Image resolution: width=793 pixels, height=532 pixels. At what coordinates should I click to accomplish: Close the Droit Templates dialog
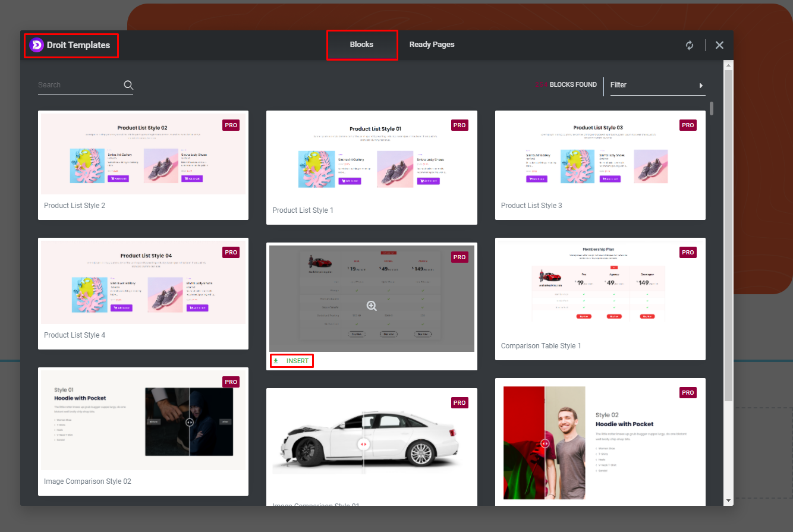pos(719,45)
